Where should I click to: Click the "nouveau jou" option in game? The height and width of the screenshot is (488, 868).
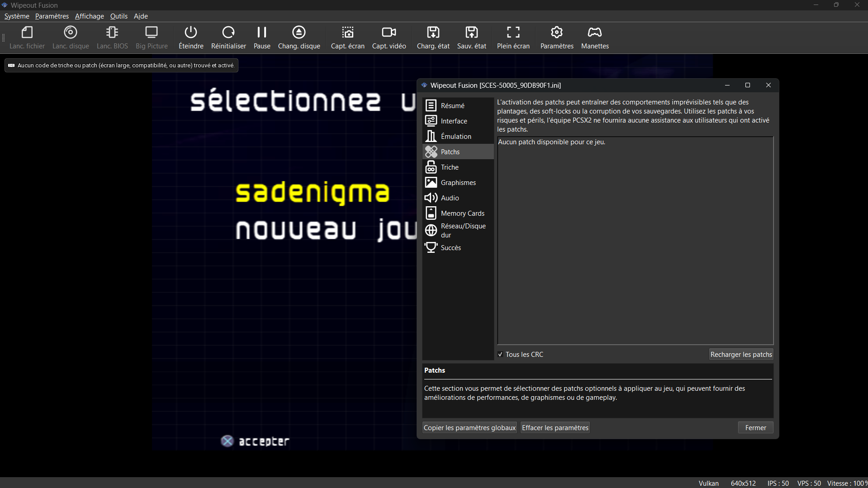pyautogui.click(x=326, y=230)
